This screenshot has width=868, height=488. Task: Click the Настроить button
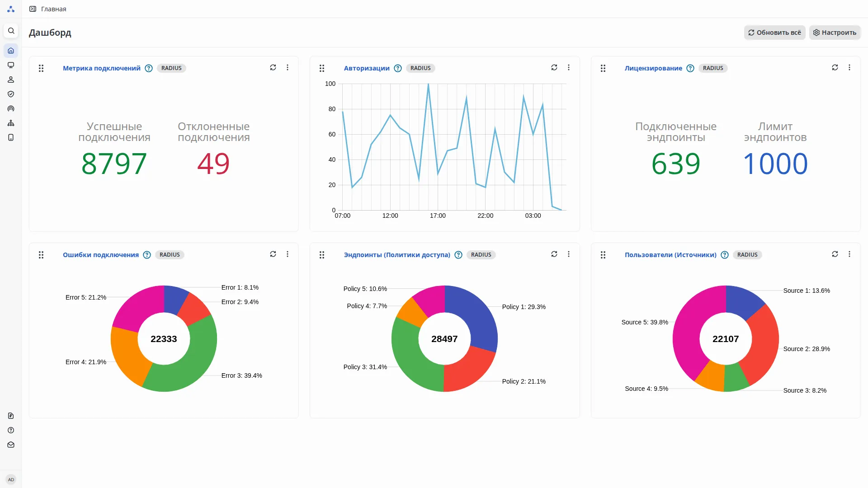pos(835,33)
